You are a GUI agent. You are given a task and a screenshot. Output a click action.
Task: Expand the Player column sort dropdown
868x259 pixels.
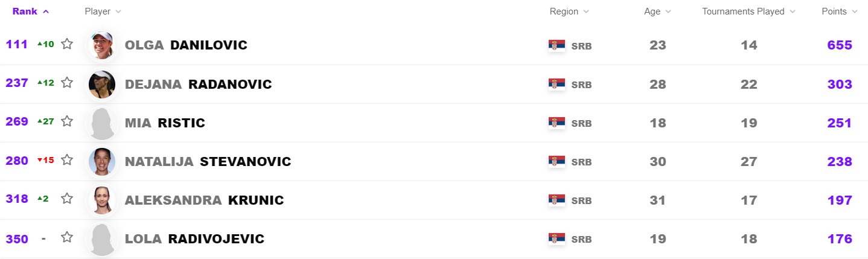coord(103,11)
